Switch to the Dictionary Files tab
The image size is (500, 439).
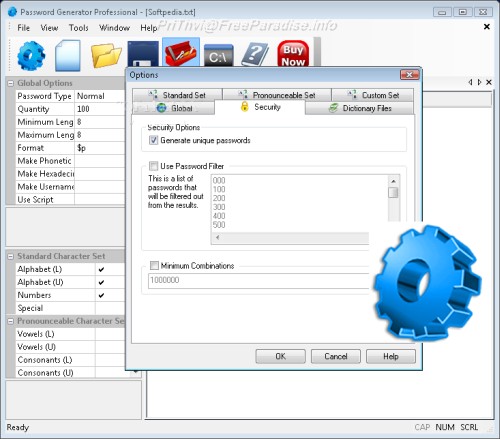pos(360,108)
